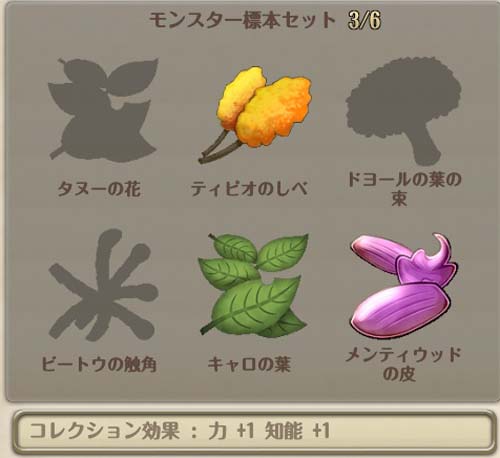Click the メンティウッドの皮 text label

point(403,364)
